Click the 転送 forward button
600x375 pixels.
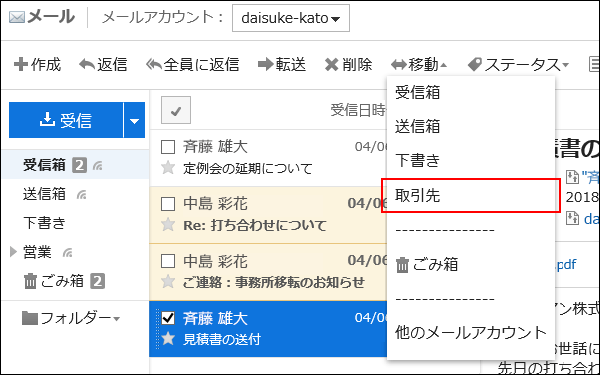(x=282, y=65)
